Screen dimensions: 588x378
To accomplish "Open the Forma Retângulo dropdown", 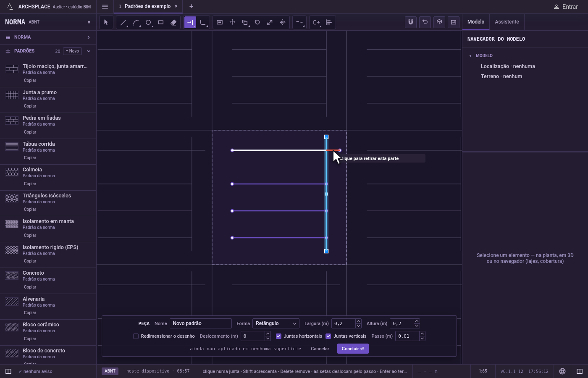I will [x=276, y=323].
